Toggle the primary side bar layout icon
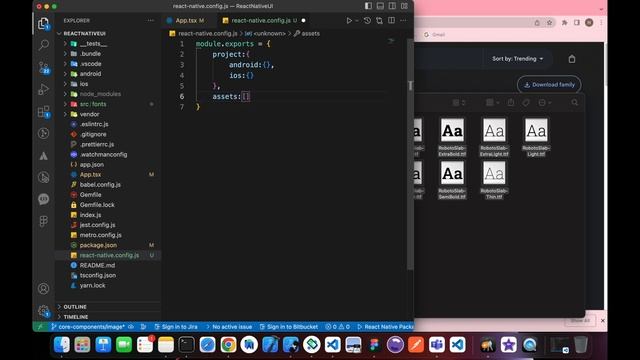Viewport: 640px width, 360px height. tap(368, 6)
